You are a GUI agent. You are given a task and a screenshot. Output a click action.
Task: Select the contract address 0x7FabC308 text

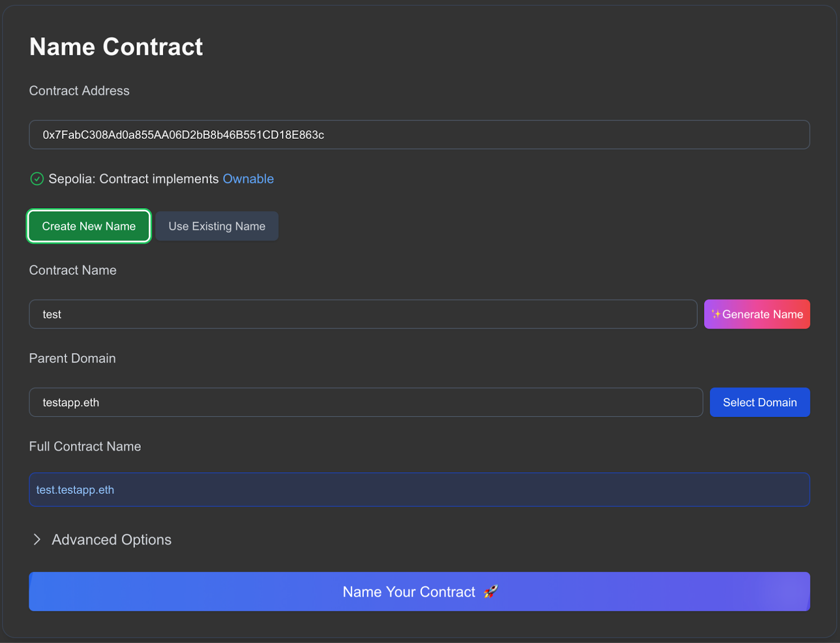click(x=183, y=135)
